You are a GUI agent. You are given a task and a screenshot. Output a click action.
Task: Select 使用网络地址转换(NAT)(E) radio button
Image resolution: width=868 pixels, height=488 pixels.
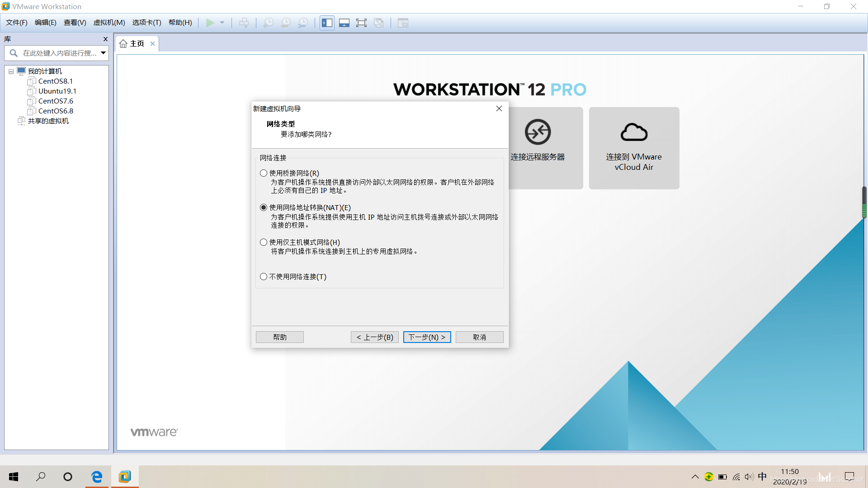click(x=264, y=207)
